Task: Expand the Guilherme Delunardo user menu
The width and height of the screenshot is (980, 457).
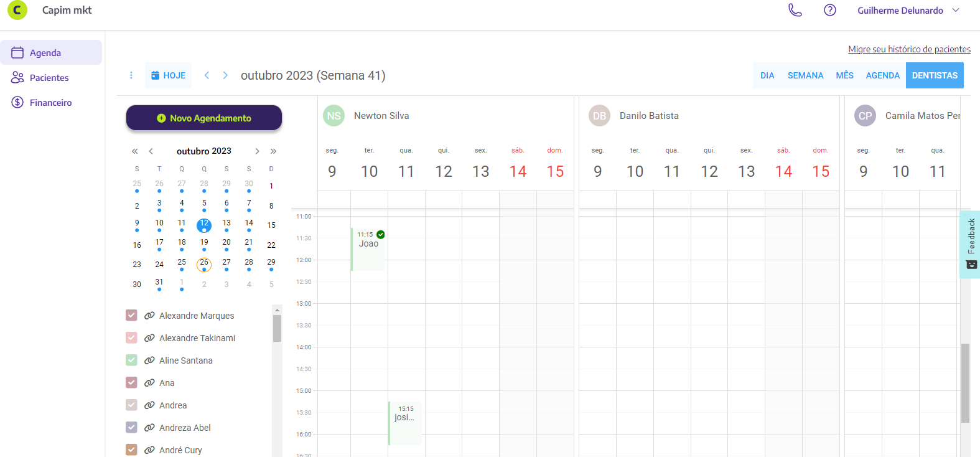Action: click(x=908, y=10)
